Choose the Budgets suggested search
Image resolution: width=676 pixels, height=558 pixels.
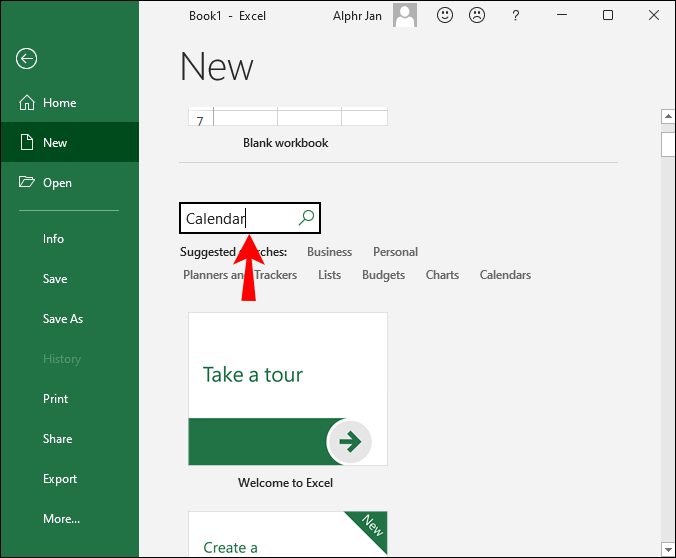tap(383, 275)
